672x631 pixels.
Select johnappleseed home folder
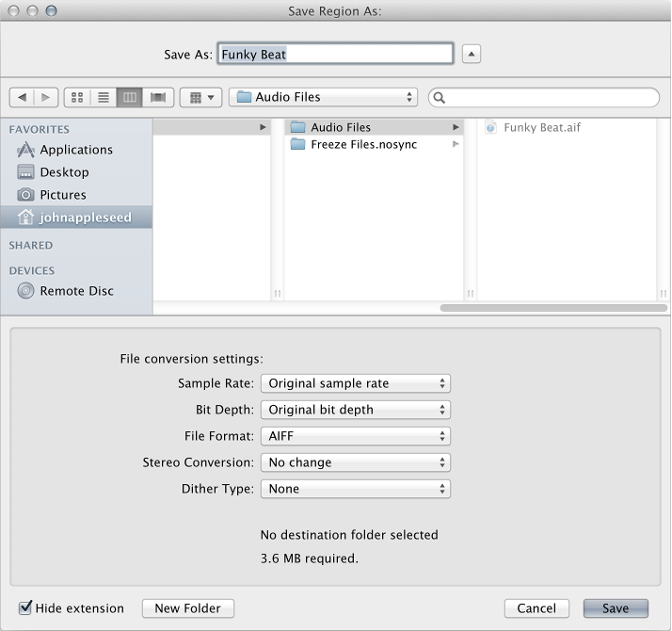(76, 217)
